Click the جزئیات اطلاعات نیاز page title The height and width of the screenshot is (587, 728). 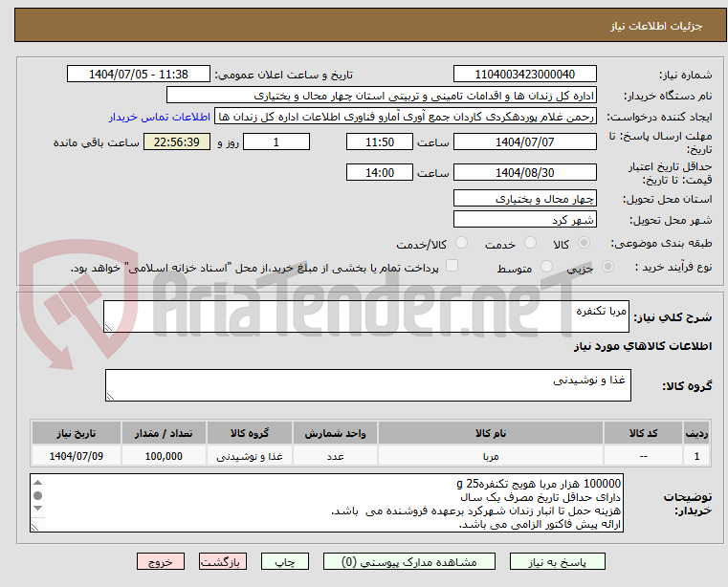click(656, 26)
